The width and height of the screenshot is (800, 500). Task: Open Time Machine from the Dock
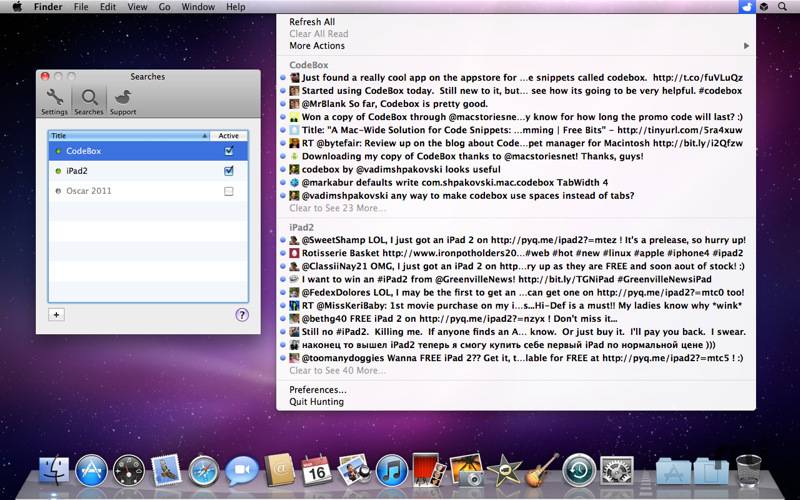tap(579, 470)
